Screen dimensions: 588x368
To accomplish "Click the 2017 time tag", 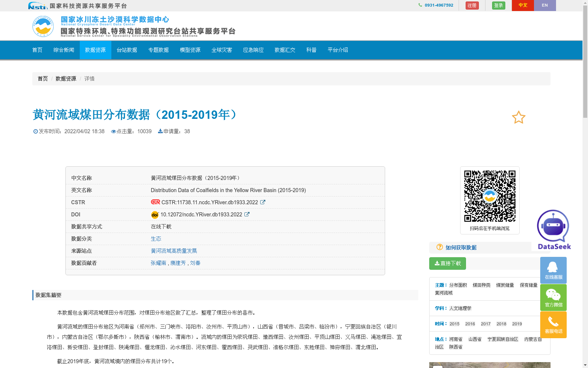I will coord(486,324).
